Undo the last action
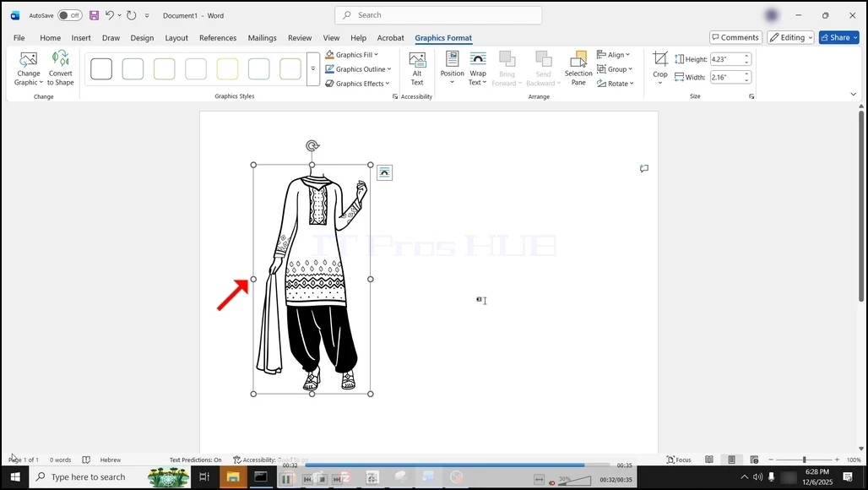Image resolution: width=868 pixels, height=490 pixels. click(110, 15)
